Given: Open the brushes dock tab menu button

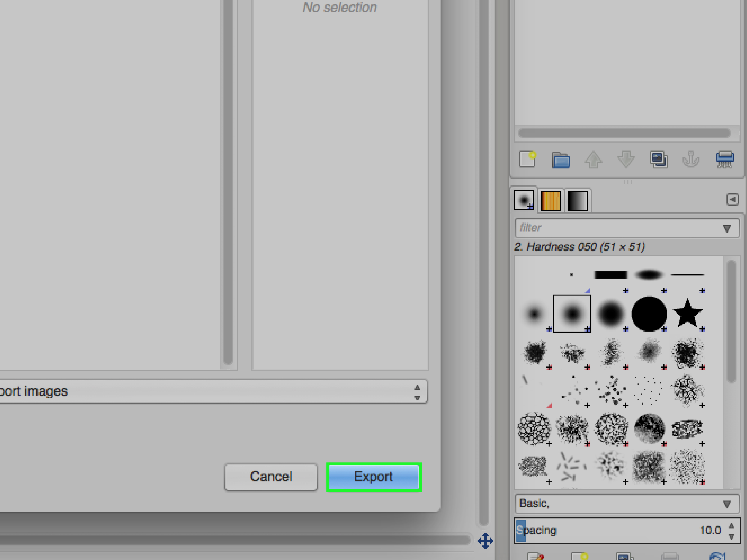Looking at the screenshot, I should coord(732,199).
